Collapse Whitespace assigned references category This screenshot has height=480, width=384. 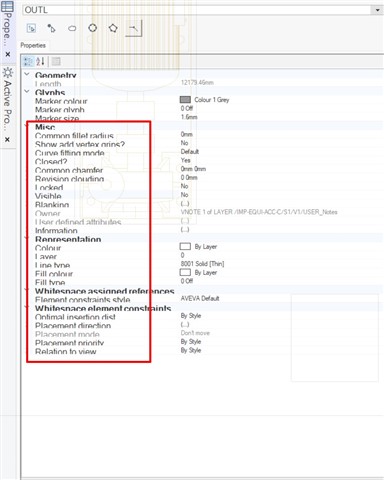click(x=27, y=290)
